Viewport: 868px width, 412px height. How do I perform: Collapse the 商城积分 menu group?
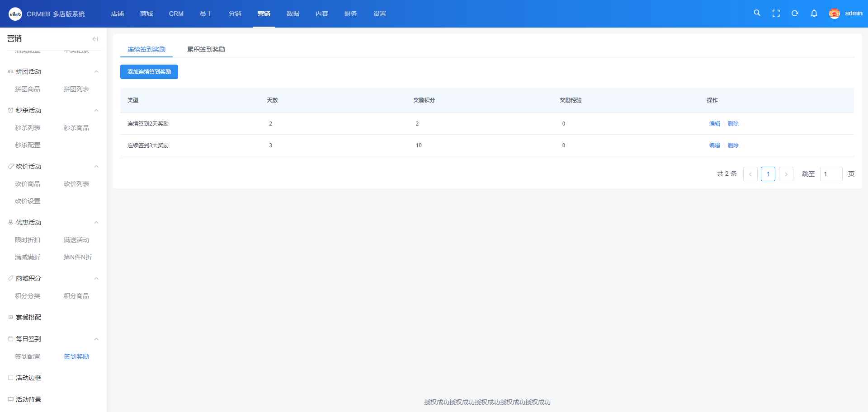[96, 279]
